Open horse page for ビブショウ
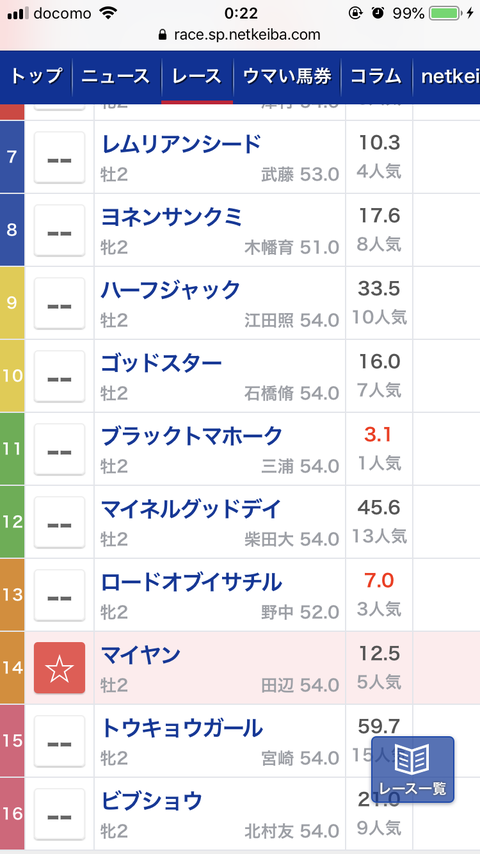This screenshot has width=480, height=854. [151, 801]
